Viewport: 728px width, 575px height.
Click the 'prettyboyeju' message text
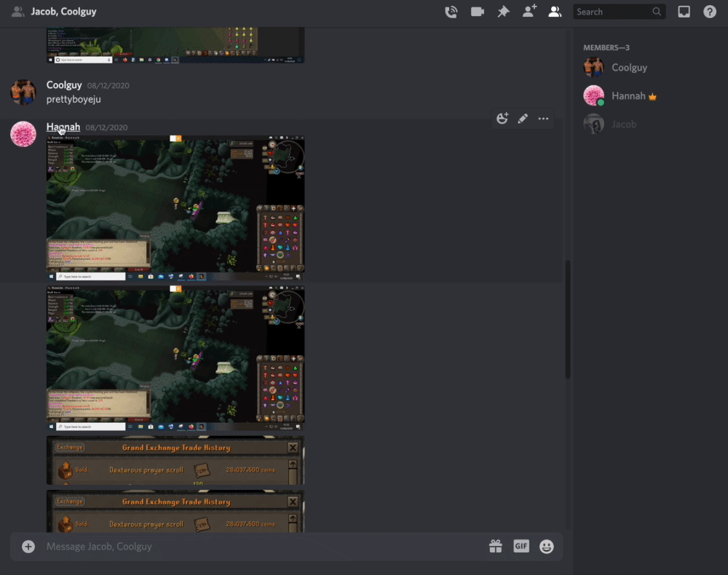(74, 99)
